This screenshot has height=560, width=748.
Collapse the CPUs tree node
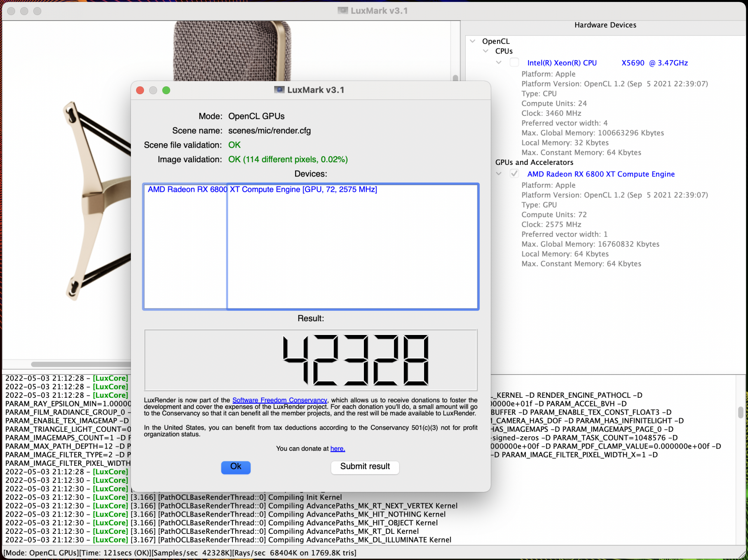point(486,51)
